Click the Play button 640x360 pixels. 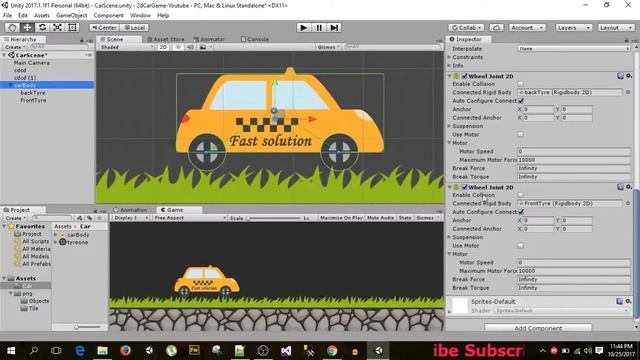(303, 27)
